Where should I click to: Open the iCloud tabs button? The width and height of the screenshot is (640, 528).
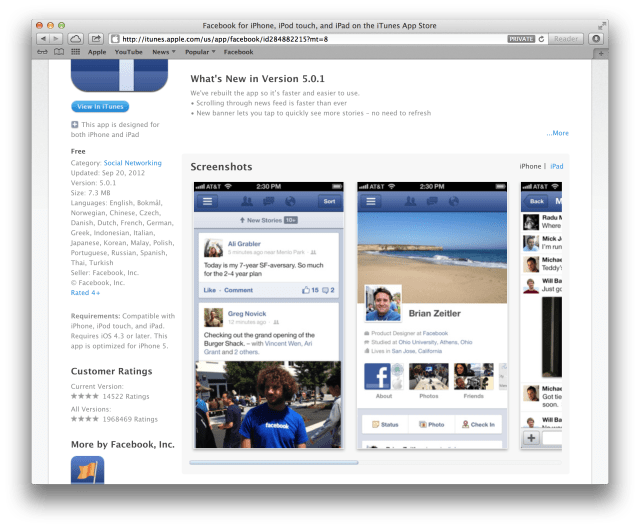75,39
